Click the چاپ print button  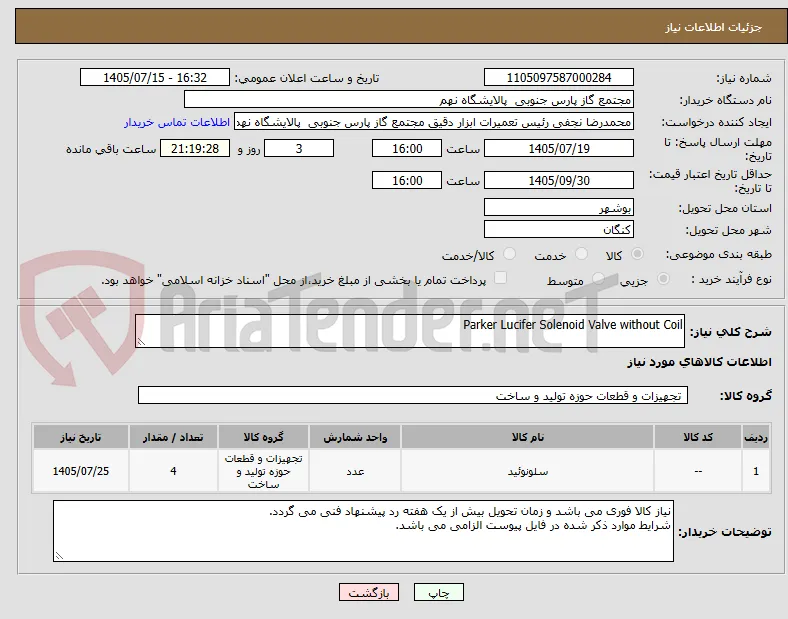click(439, 592)
